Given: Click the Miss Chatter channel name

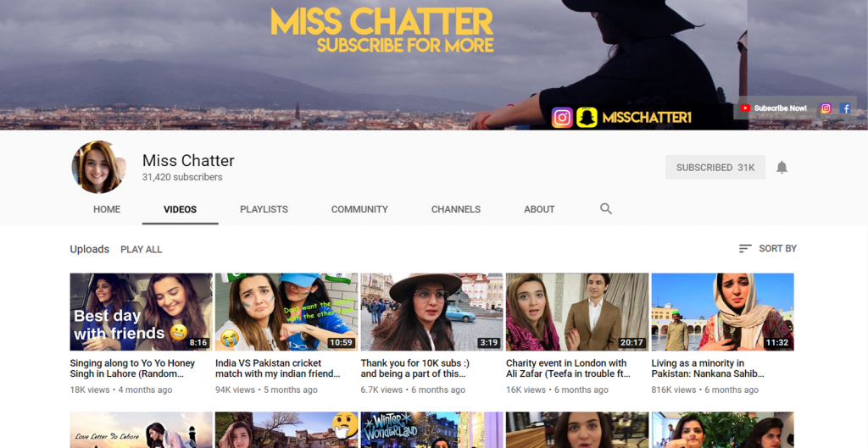Looking at the screenshot, I should 188,160.
